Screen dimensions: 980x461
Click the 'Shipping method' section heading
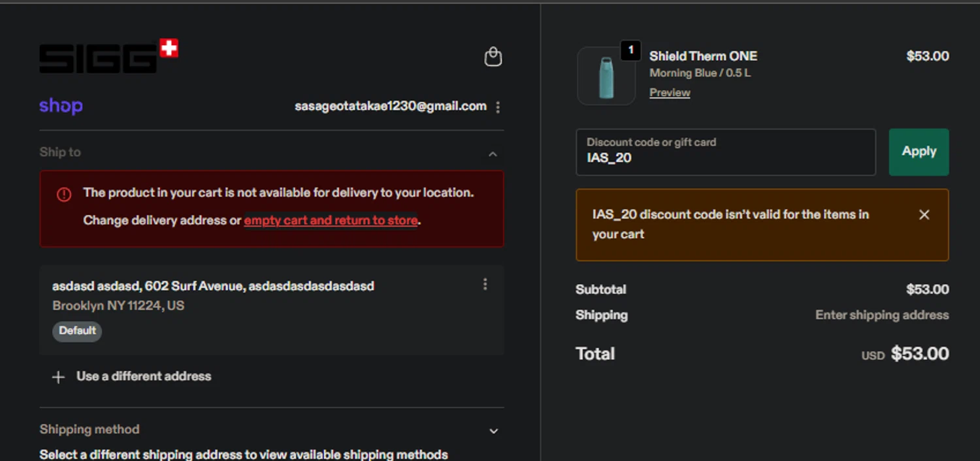click(x=90, y=429)
